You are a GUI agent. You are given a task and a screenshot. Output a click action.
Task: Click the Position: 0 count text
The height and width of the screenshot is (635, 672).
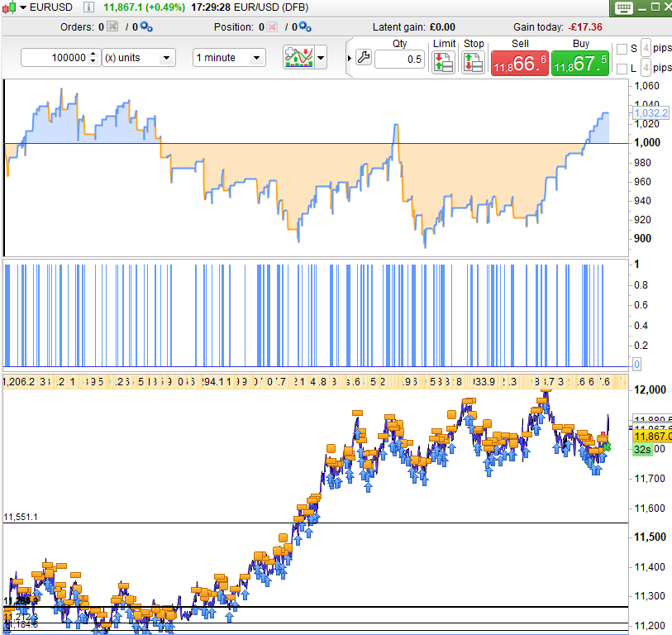239,27
